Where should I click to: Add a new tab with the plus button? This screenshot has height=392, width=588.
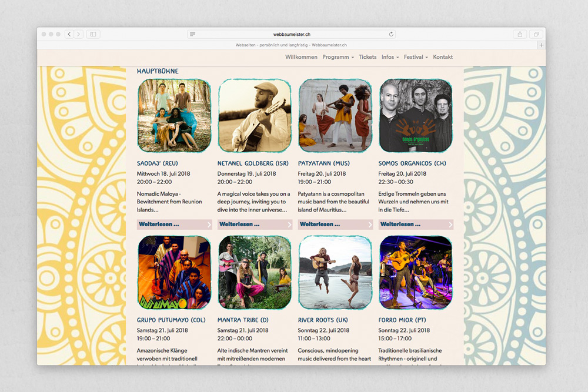tap(541, 45)
